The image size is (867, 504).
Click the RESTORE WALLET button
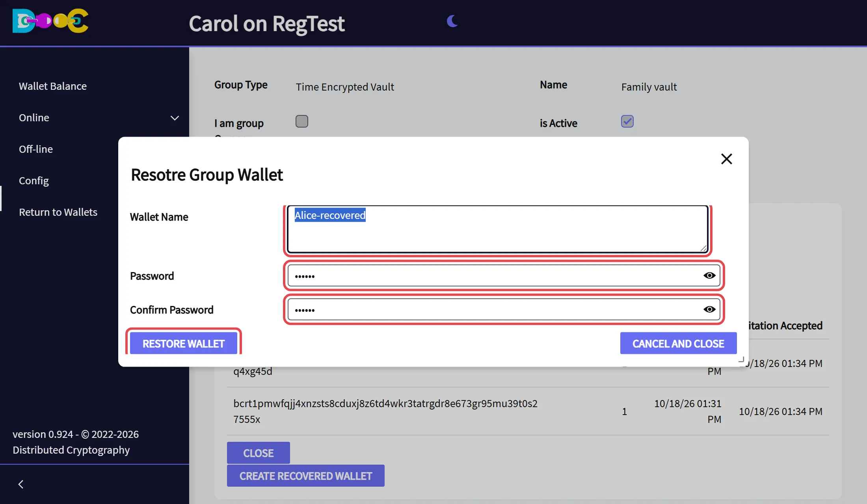pos(184,343)
